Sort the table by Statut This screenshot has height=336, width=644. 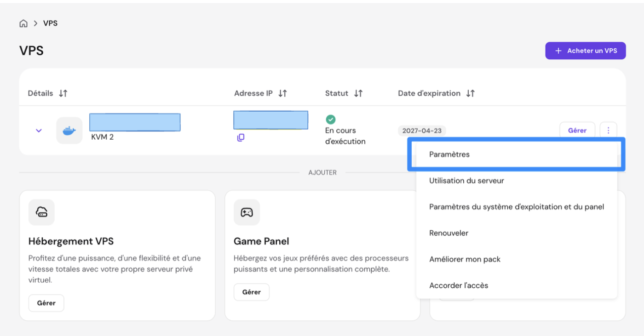point(358,93)
